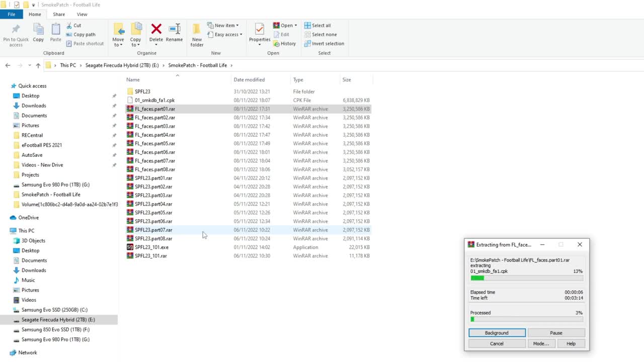
Task: Switch to the View ribbon tab
Action: (x=82, y=14)
